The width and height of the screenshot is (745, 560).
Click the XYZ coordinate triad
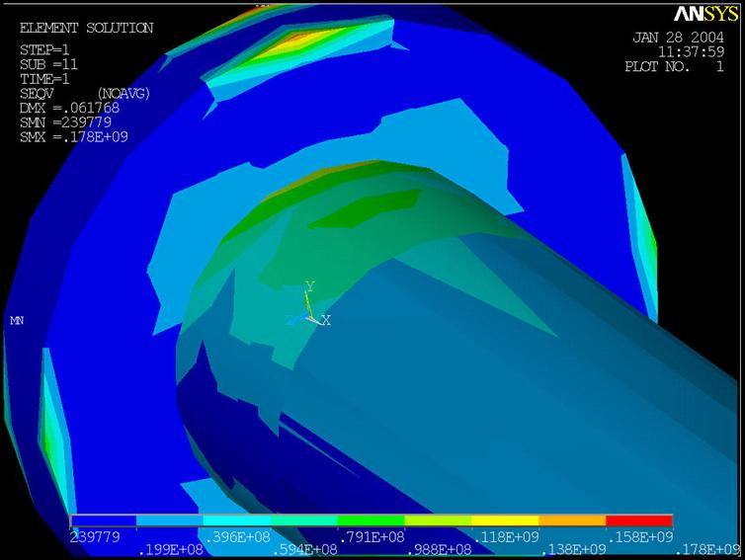309,304
